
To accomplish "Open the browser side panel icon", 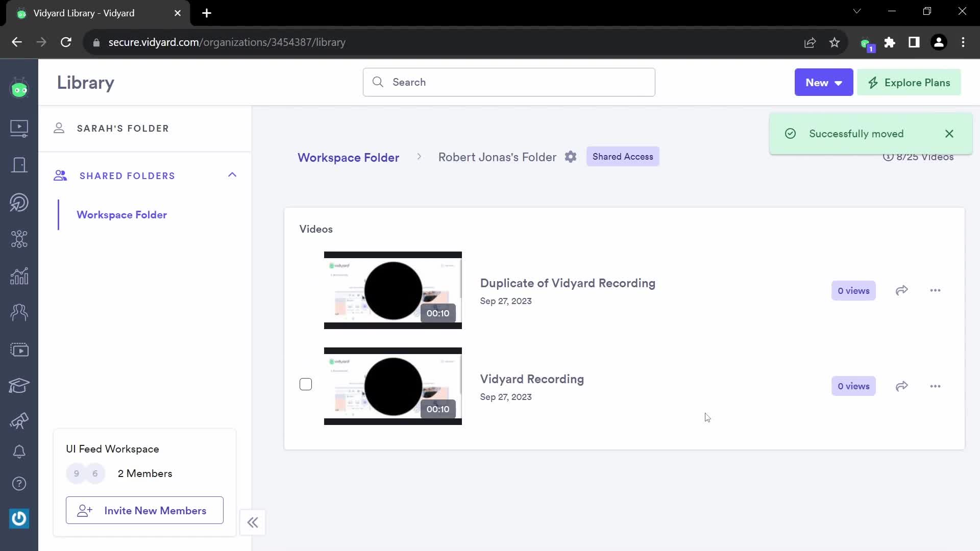I will 914,42.
